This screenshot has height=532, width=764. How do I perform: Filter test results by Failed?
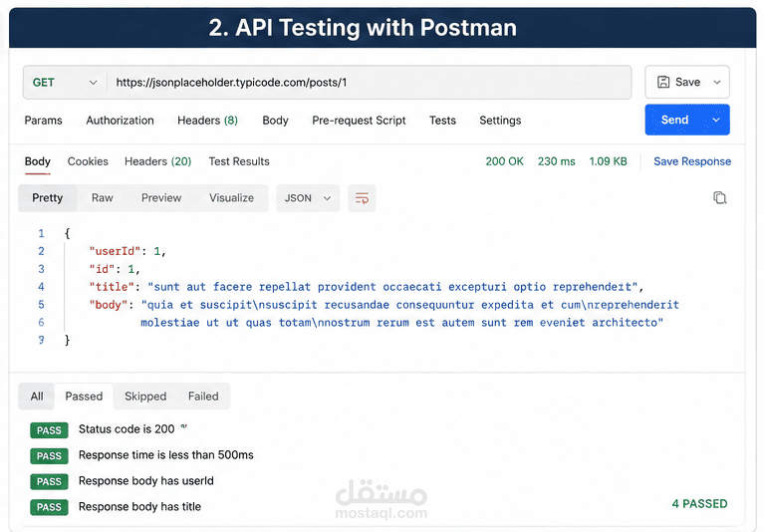pyautogui.click(x=203, y=397)
